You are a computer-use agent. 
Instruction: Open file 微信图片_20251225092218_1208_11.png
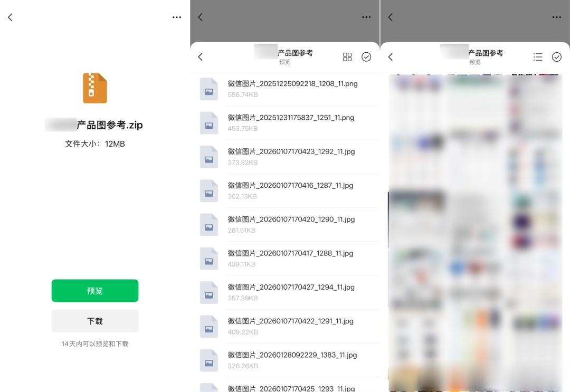(285, 89)
